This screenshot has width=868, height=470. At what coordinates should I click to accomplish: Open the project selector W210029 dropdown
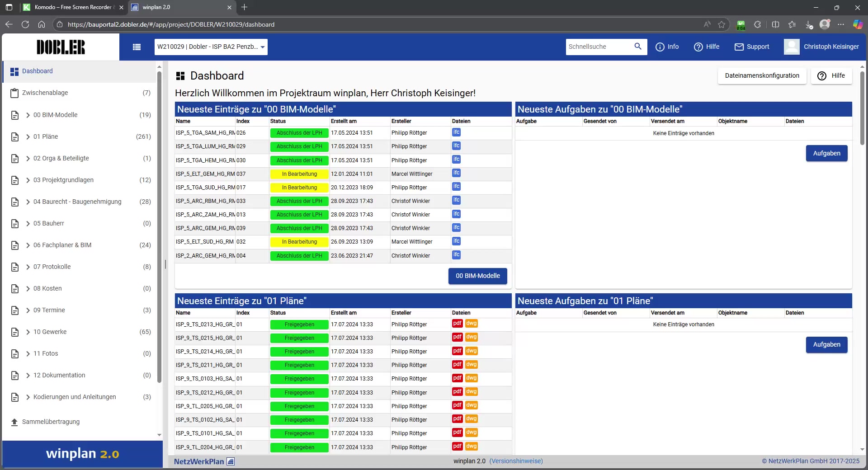211,47
